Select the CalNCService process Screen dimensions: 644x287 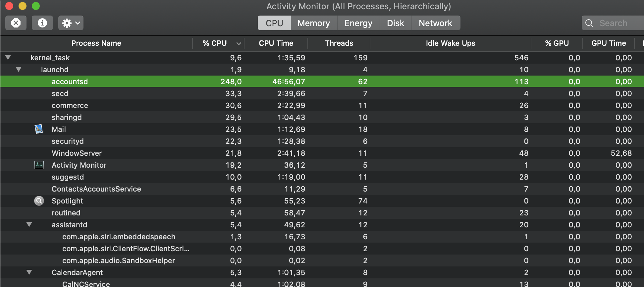(322, 283)
